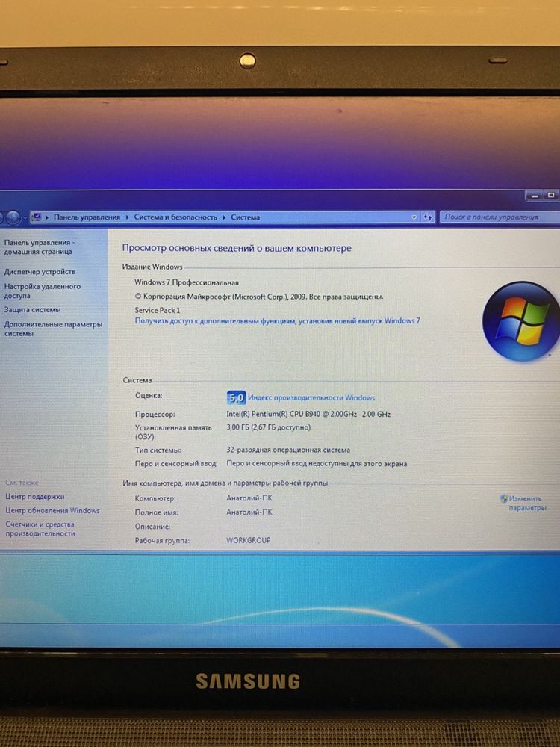Click 'Windows 7 Профессиональная' edition text

pyautogui.click(x=187, y=282)
